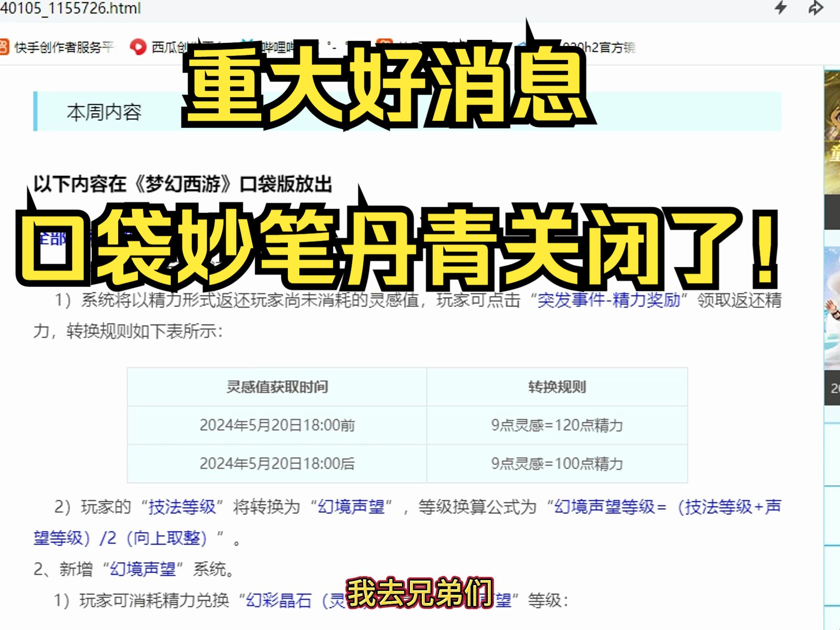Click the text 力，转换规则如下表所示：

pyautogui.click(x=128, y=331)
